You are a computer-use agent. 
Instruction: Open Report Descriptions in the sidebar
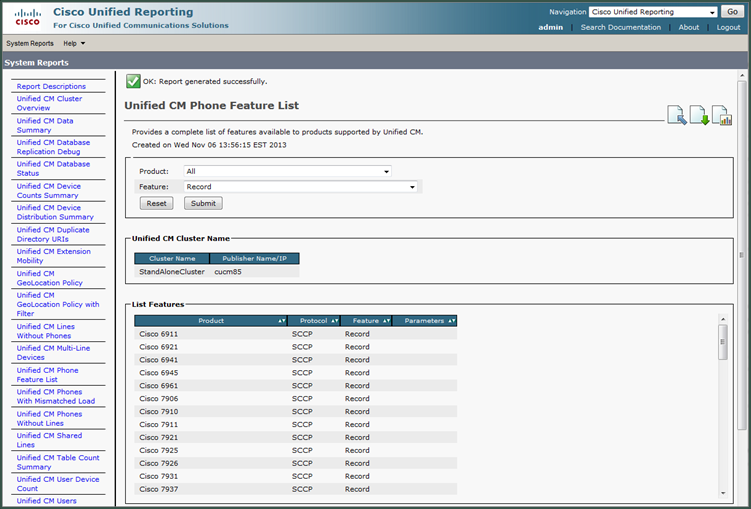pyautogui.click(x=51, y=86)
